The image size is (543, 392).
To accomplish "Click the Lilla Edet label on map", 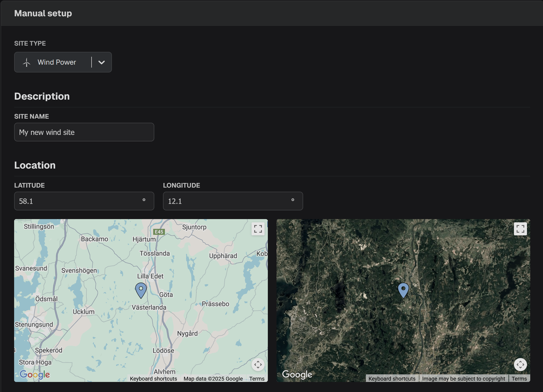I will 150,276.
